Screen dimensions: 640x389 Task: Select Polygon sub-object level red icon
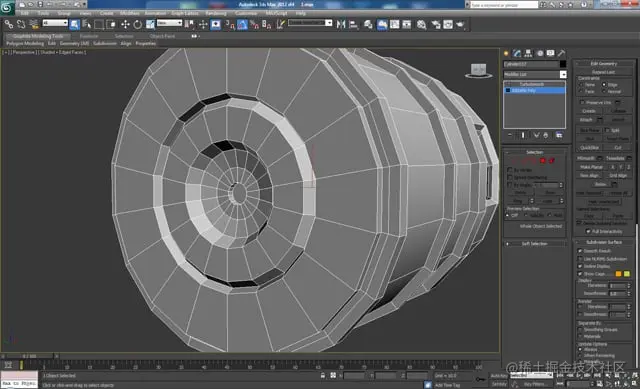pos(542,161)
